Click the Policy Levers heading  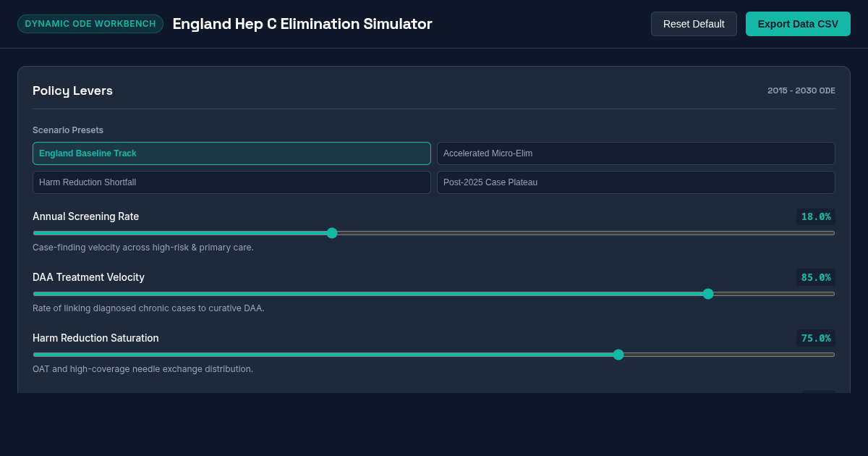[72, 90]
